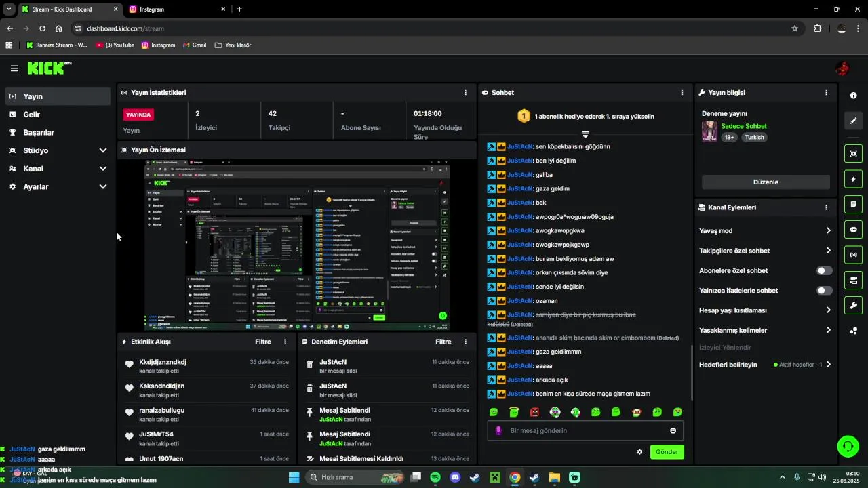Viewport: 868px width, 488px height.
Task: Open Spotify from the taskbar
Action: pos(435,477)
